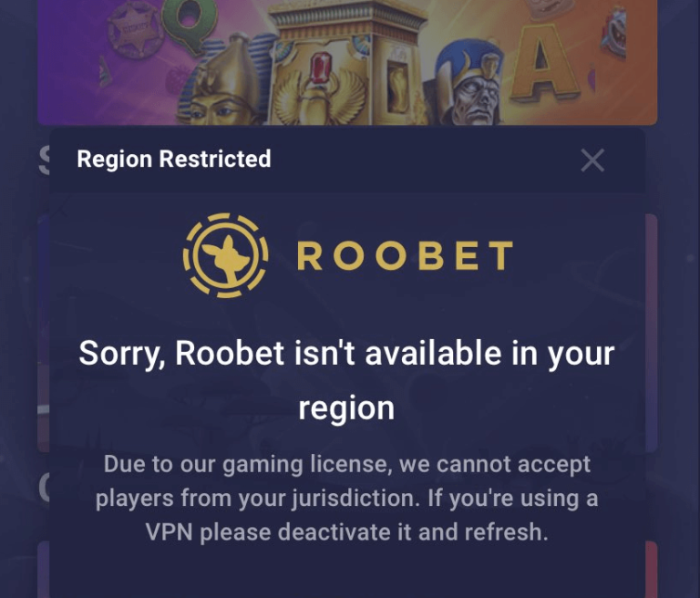This screenshot has height=598, width=700.
Task: Click the gaming license explanation paragraph
Action: tap(347, 498)
